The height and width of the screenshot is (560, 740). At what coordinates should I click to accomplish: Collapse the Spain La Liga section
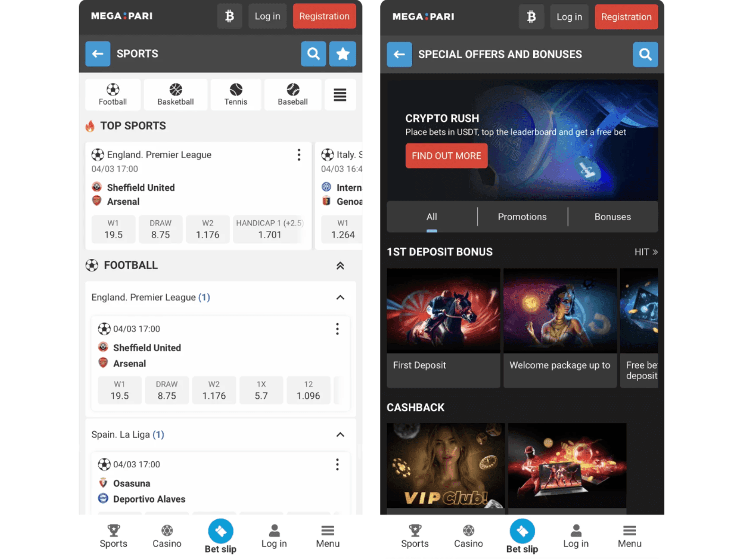pyautogui.click(x=340, y=435)
